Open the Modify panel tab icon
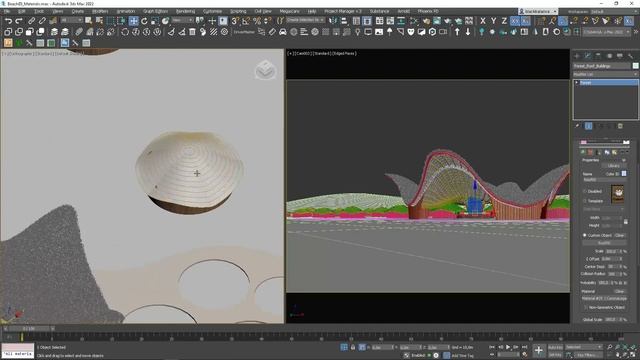This screenshot has width=640, height=360. click(588, 56)
